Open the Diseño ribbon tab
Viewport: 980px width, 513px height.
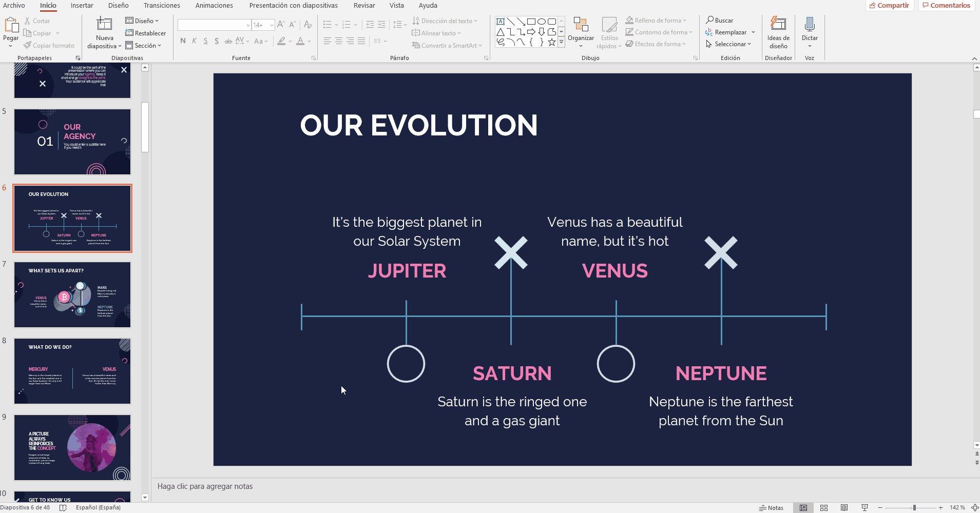[x=119, y=6]
